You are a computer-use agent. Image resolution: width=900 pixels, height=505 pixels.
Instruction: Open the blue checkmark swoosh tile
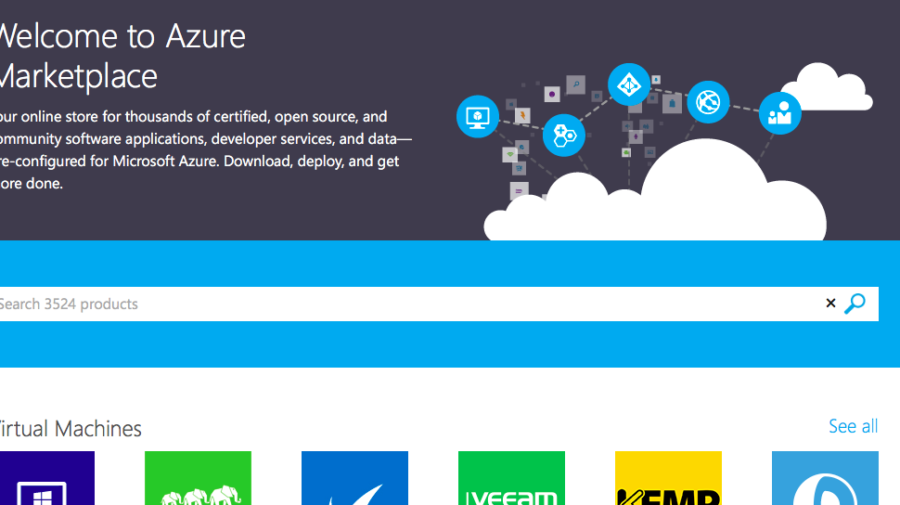(355, 478)
